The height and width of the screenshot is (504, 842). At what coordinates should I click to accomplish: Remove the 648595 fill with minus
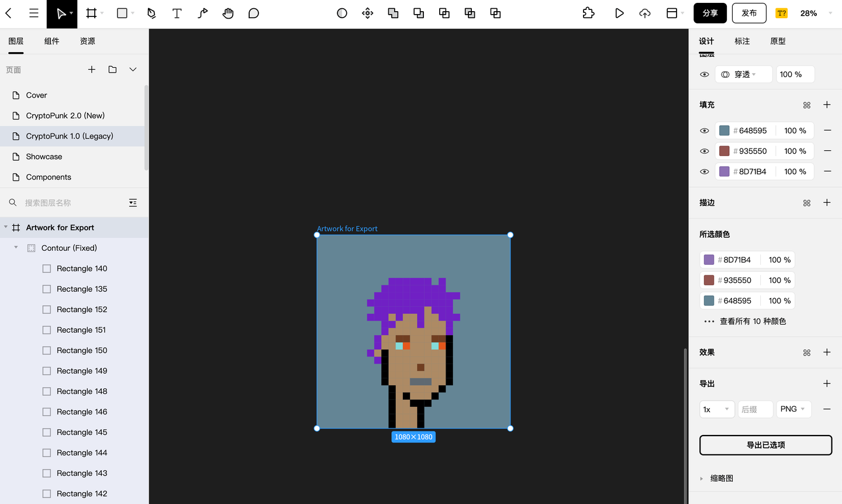pos(827,130)
